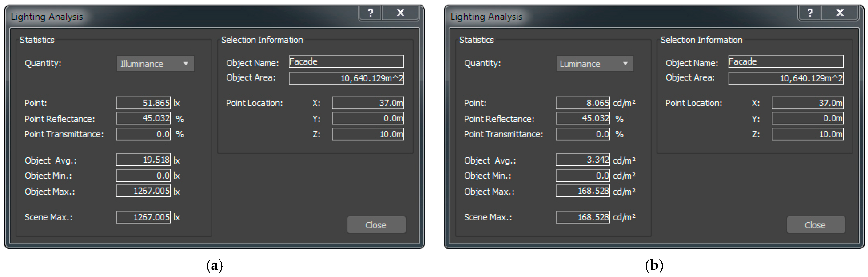Click Point Reflectance field in Luminance dialog
The image size is (868, 277).
tap(583, 119)
